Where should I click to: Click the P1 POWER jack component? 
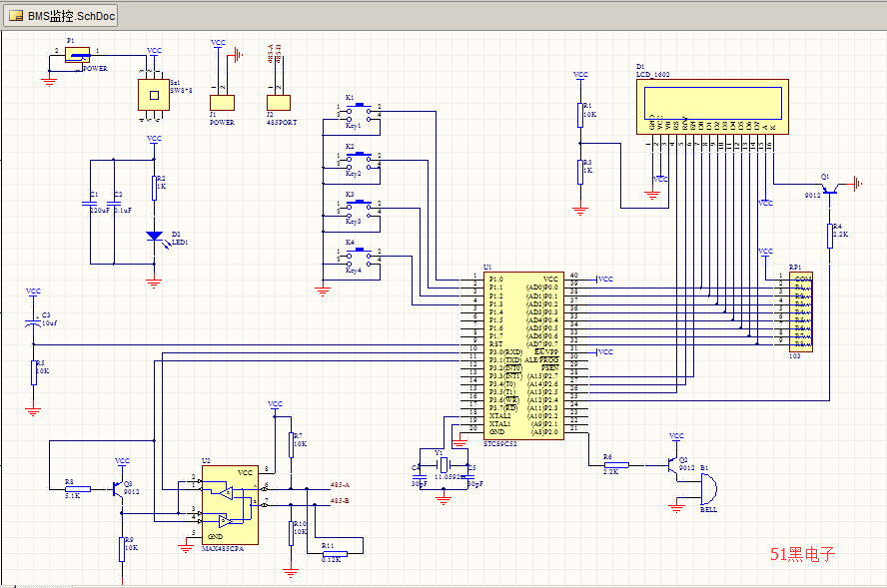pos(77,56)
